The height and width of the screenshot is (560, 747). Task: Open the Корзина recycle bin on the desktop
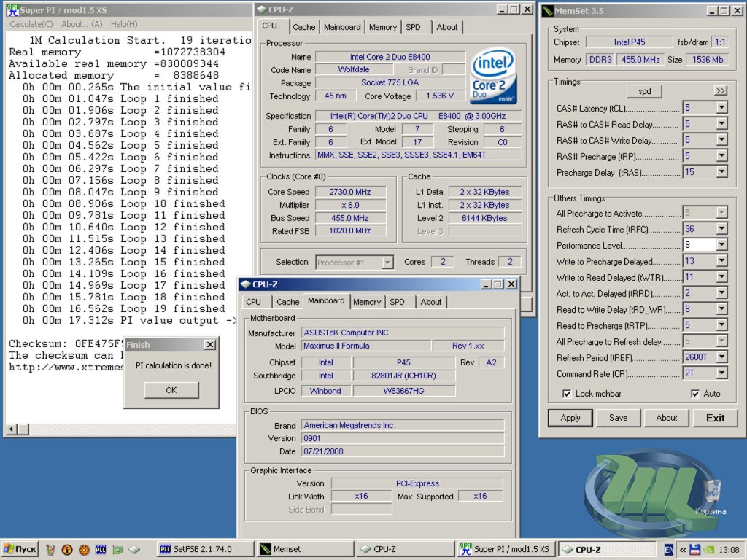coord(711,497)
